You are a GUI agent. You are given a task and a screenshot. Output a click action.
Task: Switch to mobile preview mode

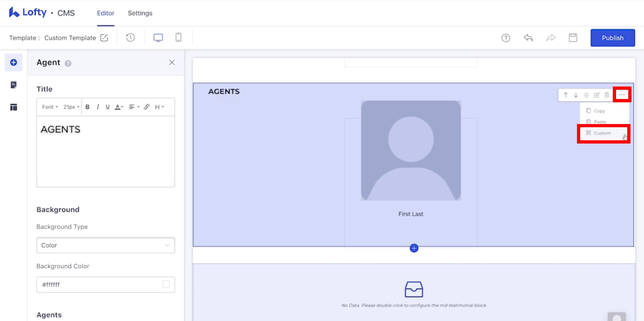tap(178, 38)
